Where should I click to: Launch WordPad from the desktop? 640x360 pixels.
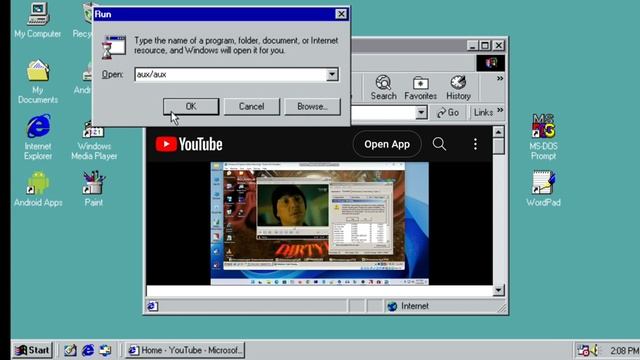click(x=543, y=189)
